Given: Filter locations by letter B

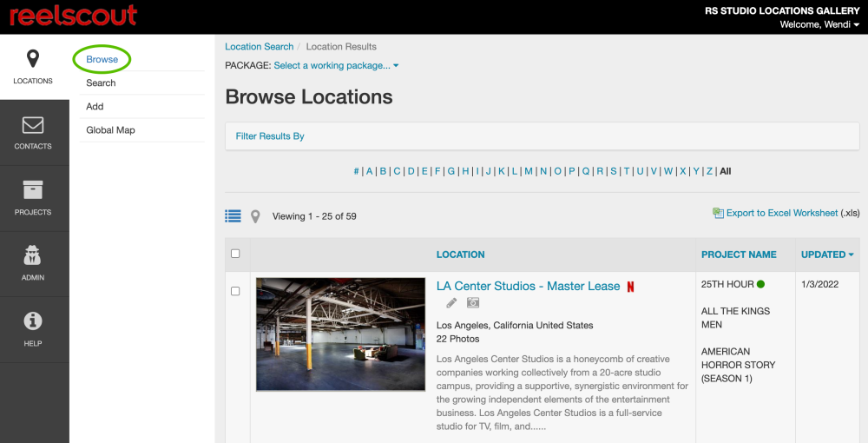Looking at the screenshot, I should 383,171.
